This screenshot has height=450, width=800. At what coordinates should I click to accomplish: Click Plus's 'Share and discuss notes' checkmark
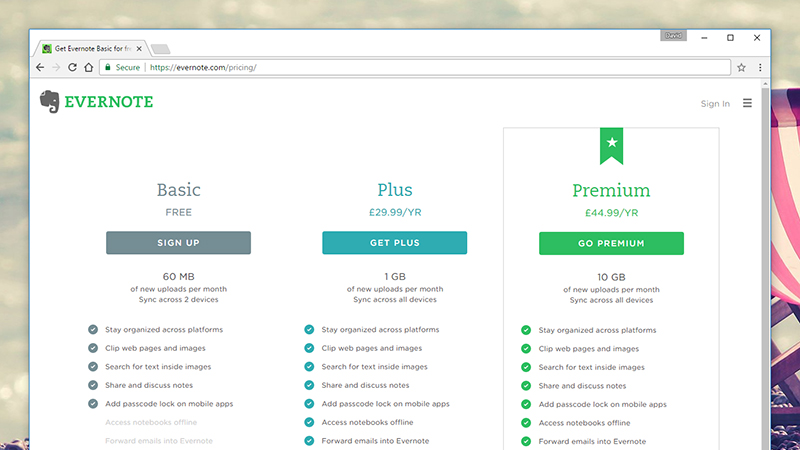pos(309,385)
